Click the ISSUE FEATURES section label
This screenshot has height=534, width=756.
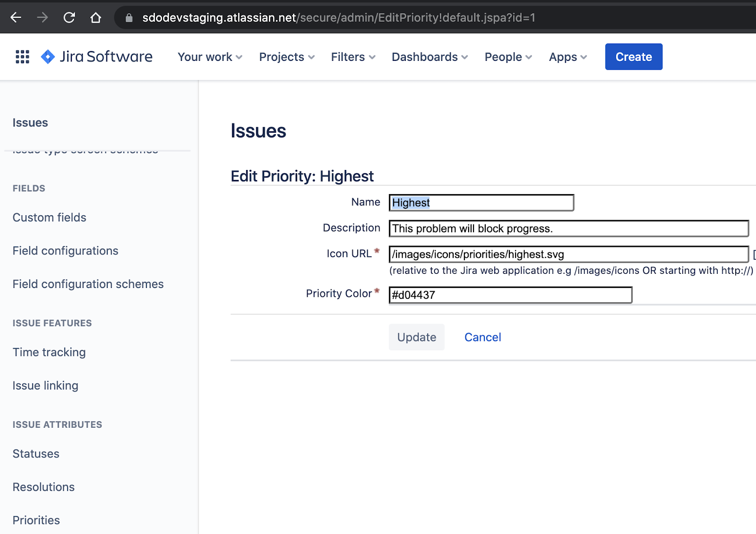point(52,323)
